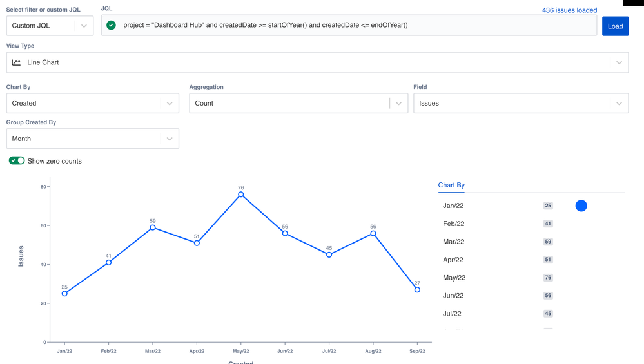Click the Jan/22 data point marker

[64, 294]
